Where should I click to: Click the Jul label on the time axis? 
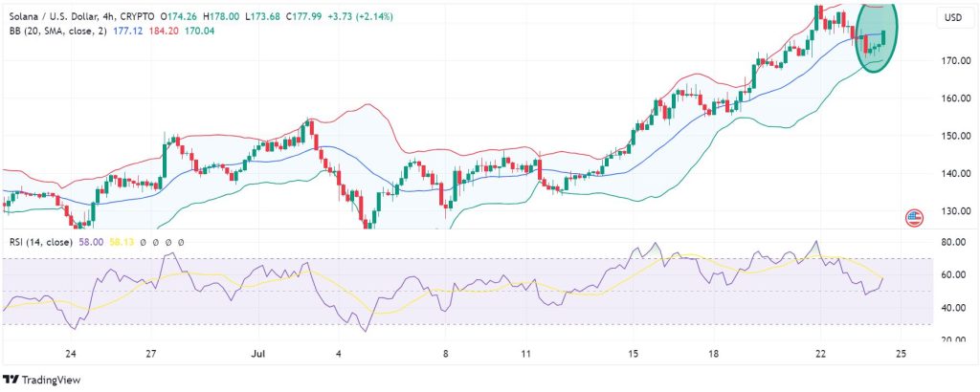(257, 354)
